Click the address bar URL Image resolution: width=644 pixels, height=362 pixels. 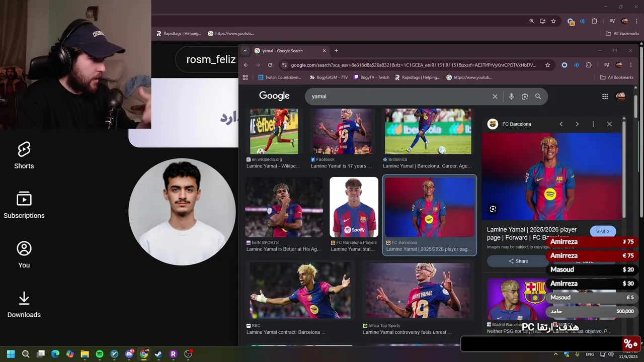click(x=414, y=65)
